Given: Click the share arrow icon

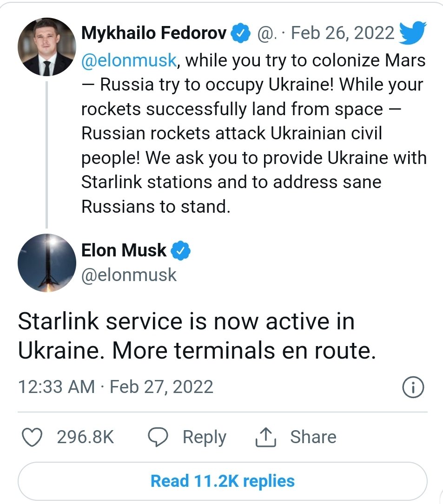Looking at the screenshot, I should [x=266, y=437].
